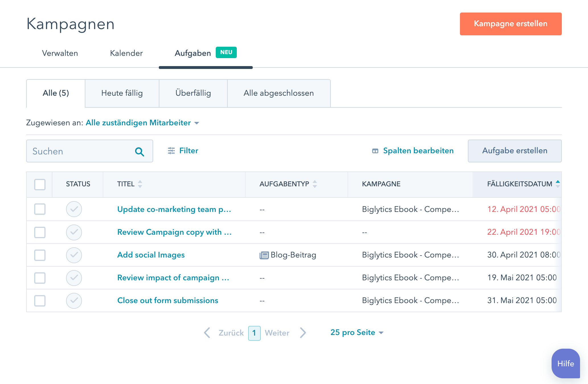Click the Spalten bearbeiten columns icon

click(375, 151)
